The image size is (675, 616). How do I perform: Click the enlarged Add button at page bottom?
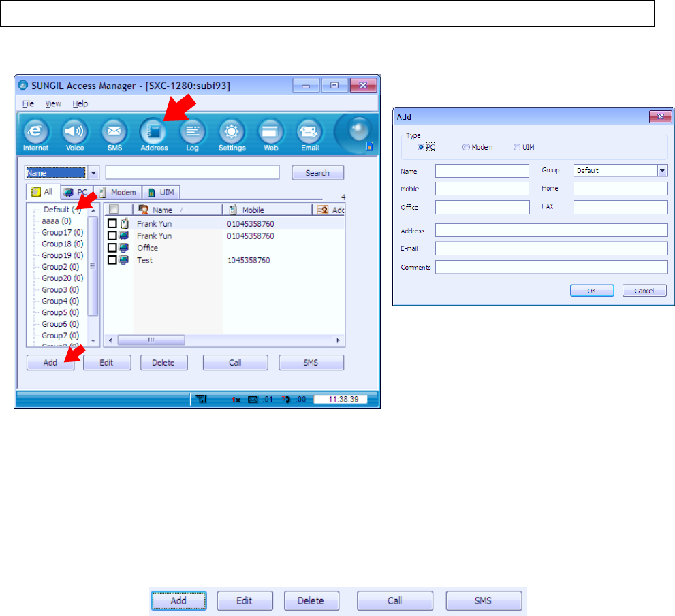point(178,600)
